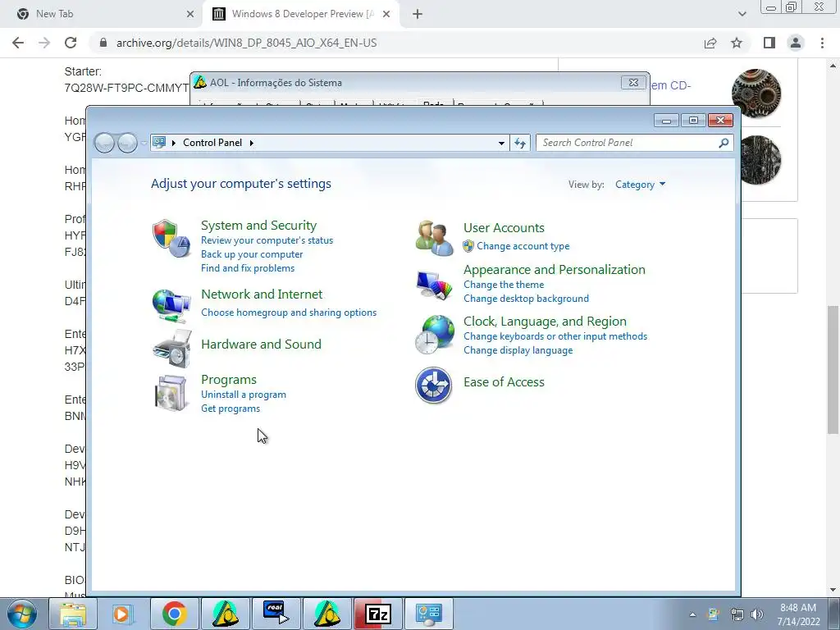The image size is (840, 630).
Task: Click Uninstall a program link
Action: click(243, 395)
